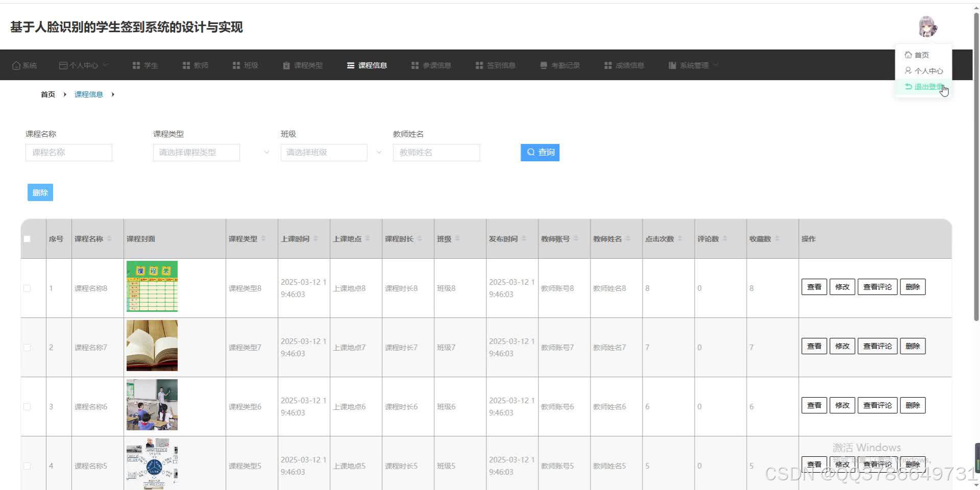The height and width of the screenshot is (490, 980).
Task: Sort table by 评论数 column arrows
Action: point(725,238)
